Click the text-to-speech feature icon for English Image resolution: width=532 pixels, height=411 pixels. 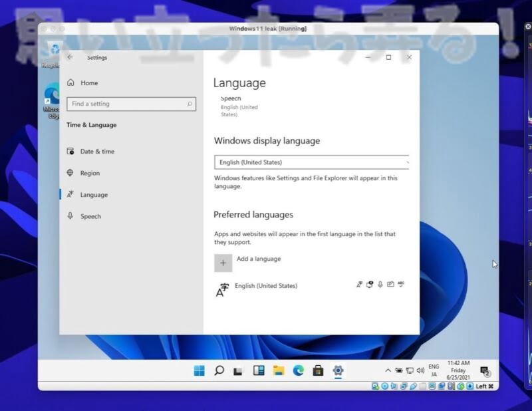pos(370,285)
